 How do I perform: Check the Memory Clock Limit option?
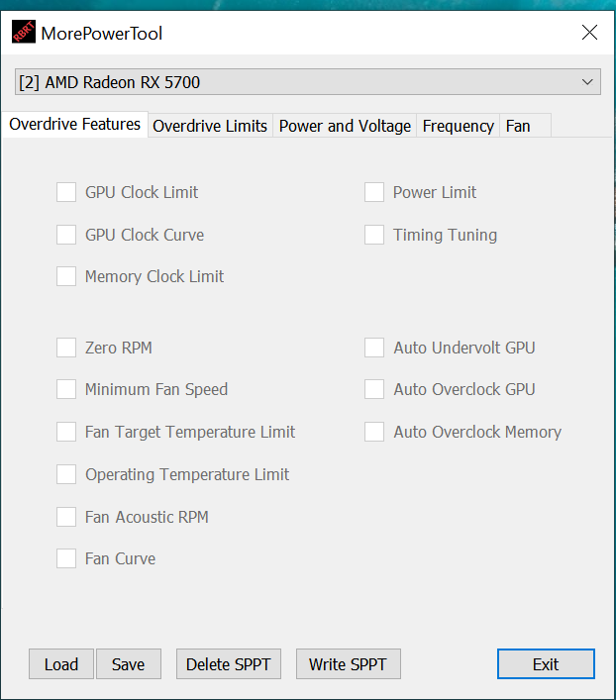(x=66, y=276)
